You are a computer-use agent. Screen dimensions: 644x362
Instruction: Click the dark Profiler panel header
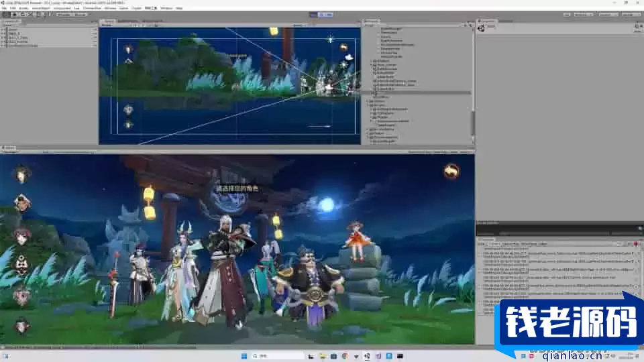coord(559,223)
